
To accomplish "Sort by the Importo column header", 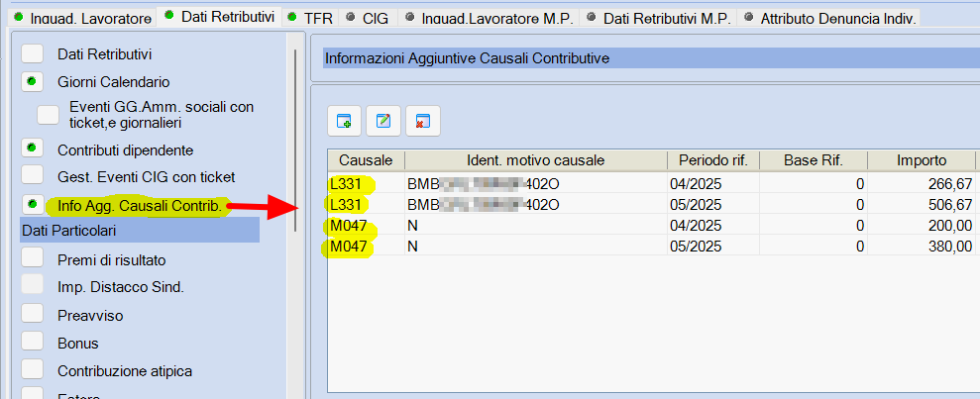I will tap(922, 160).
